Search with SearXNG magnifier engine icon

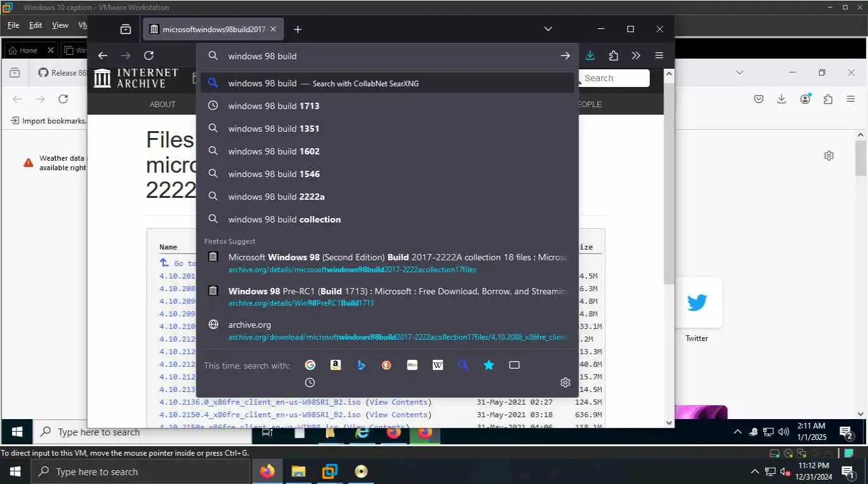[463, 365]
